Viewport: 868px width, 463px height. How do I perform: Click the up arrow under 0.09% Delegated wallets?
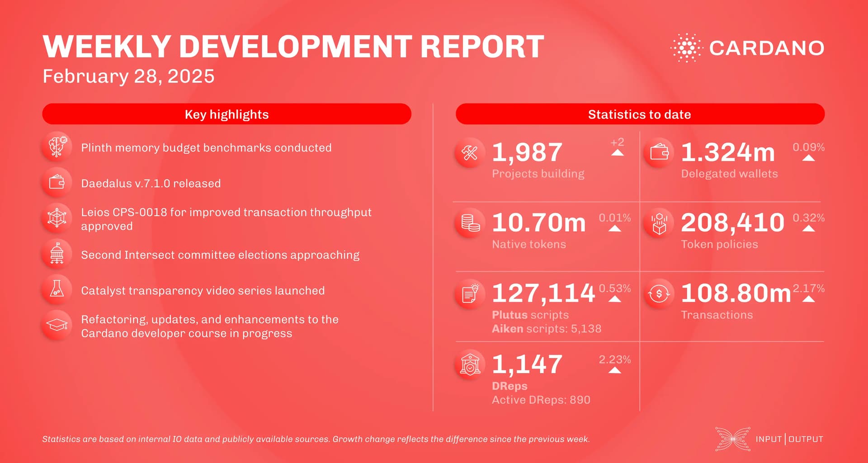pos(808,158)
